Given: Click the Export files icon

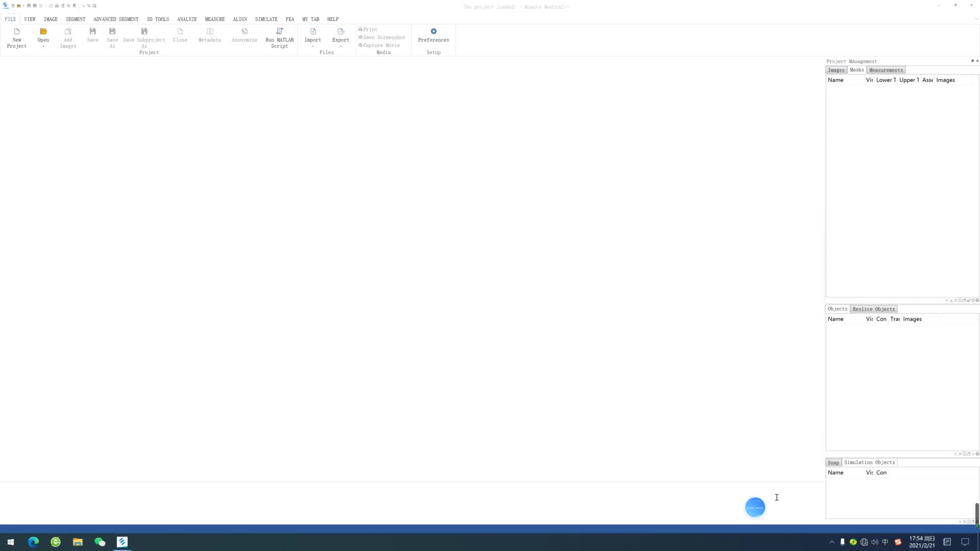Looking at the screenshot, I should coord(340,32).
